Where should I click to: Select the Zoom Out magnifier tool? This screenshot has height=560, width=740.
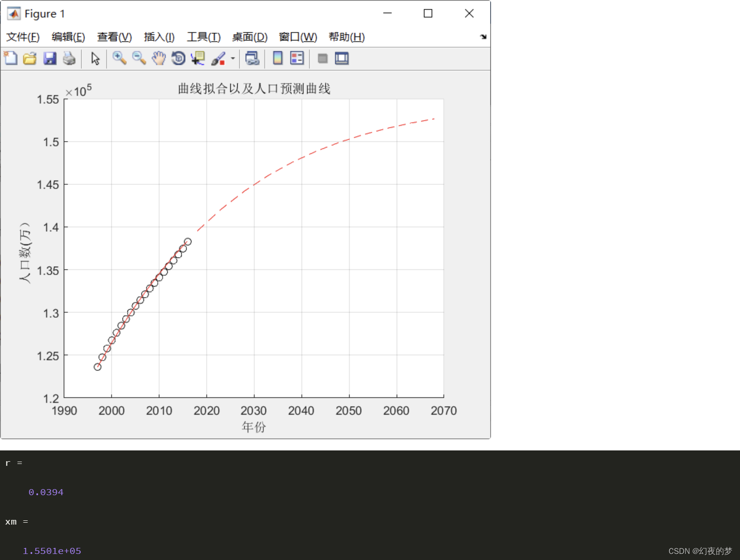pyautogui.click(x=139, y=58)
